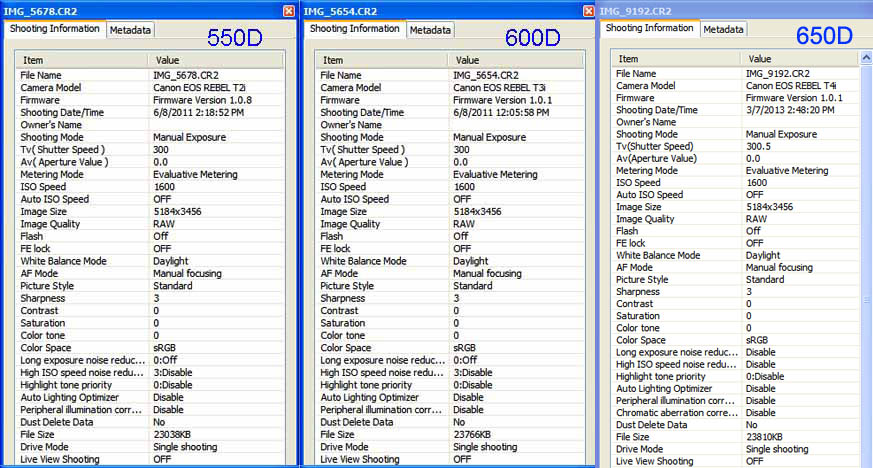Select Shooting Information tab in IMG_5654.CR2 window
The height and width of the screenshot is (468, 873).
355,28
